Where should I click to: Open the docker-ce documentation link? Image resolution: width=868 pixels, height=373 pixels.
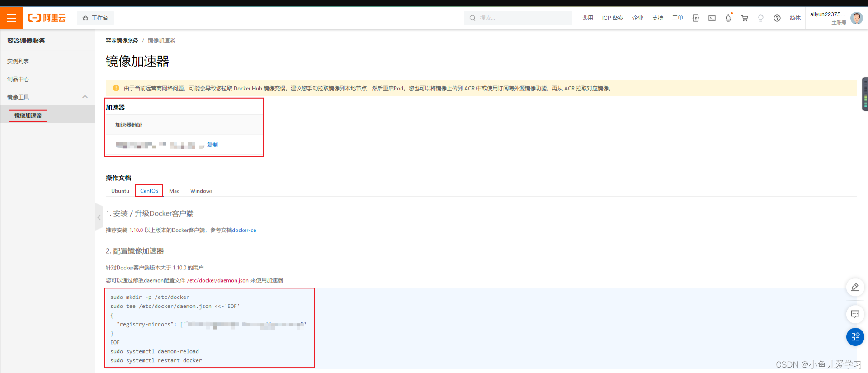coord(244,231)
